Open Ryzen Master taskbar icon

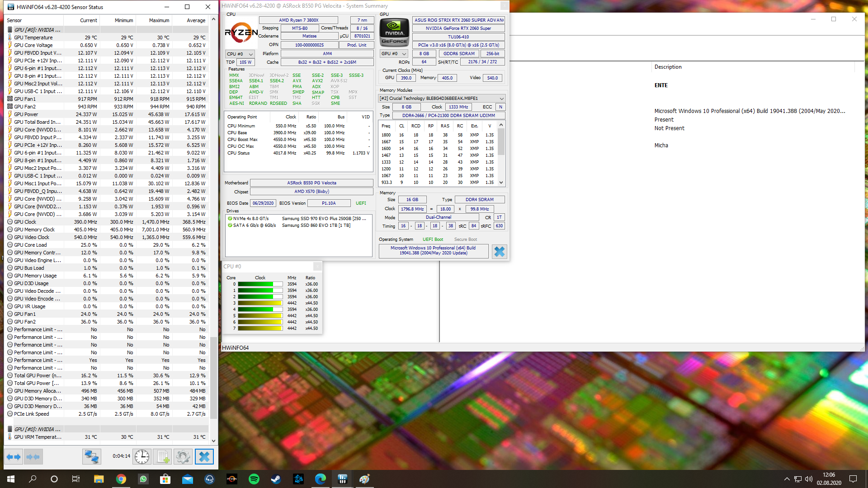232,479
